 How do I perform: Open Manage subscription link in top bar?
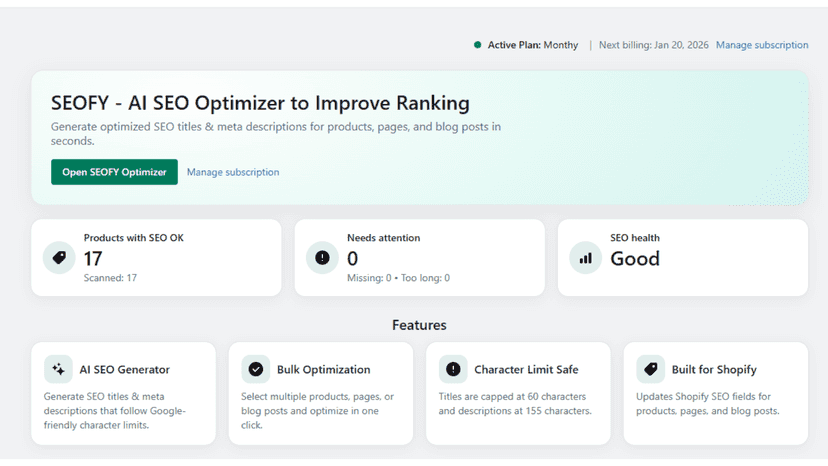762,45
